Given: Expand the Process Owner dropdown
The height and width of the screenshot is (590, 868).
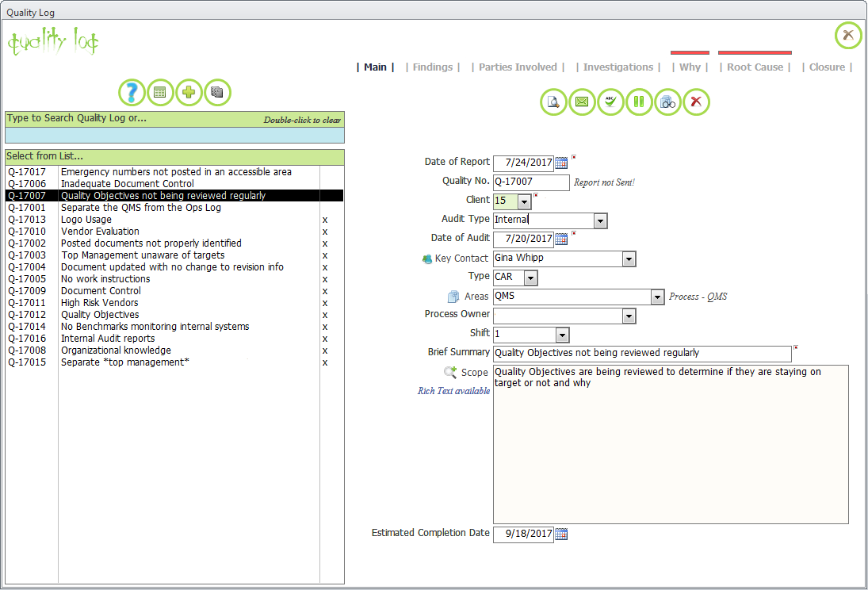Looking at the screenshot, I should coord(629,316).
